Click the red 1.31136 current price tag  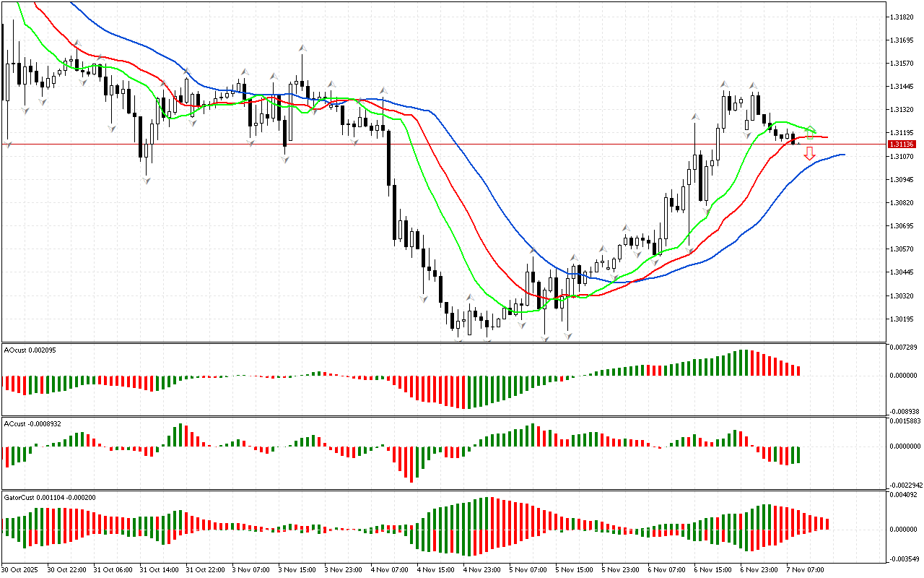pyautogui.click(x=902, y=144)
